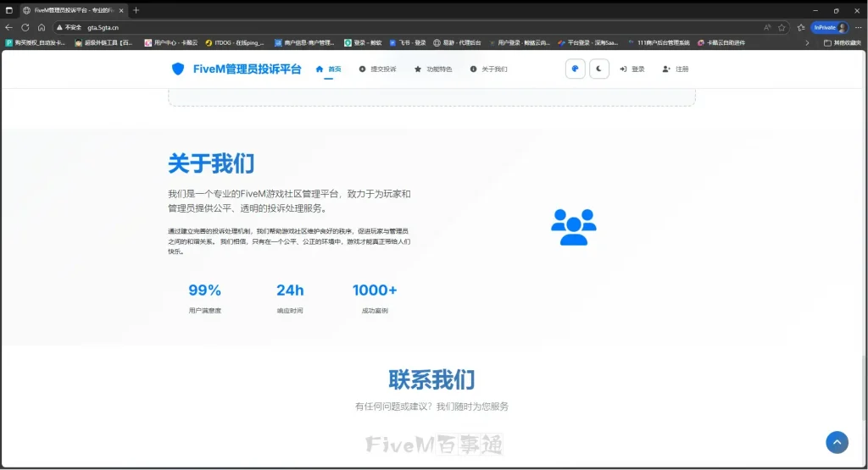The width and height of the screenshot is (868, 470).
Task: Open browser settings ellipsis menu
Action: [x=858, y=27]
